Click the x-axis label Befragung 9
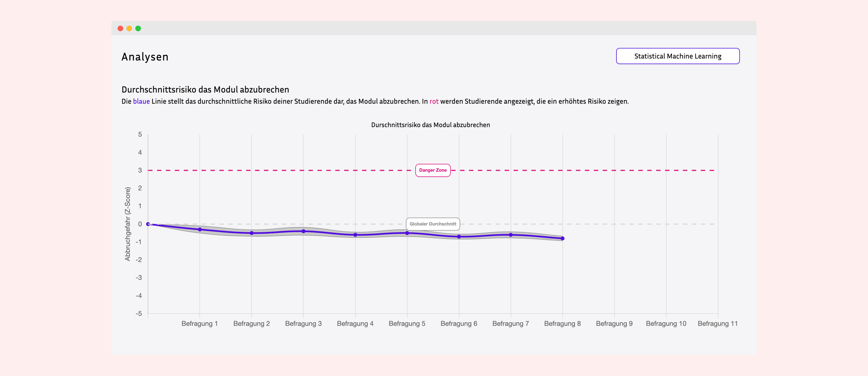Screen dimensions: 868x376 614,323
